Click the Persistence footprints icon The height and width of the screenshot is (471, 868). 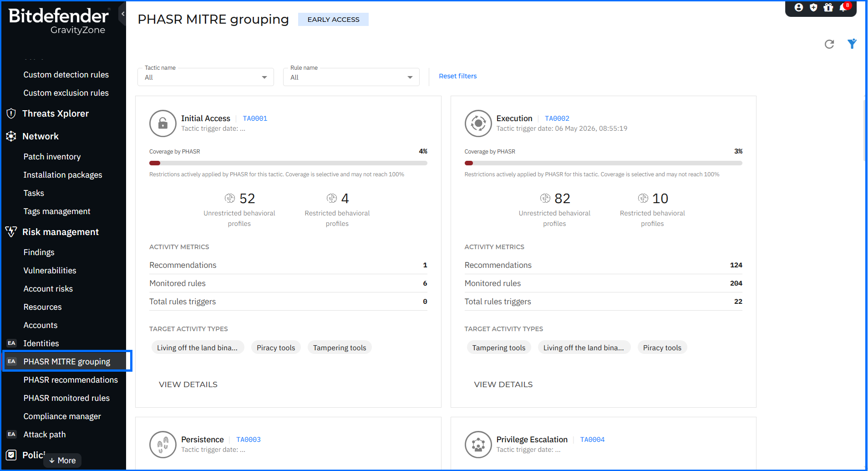[x=163, y=445]
